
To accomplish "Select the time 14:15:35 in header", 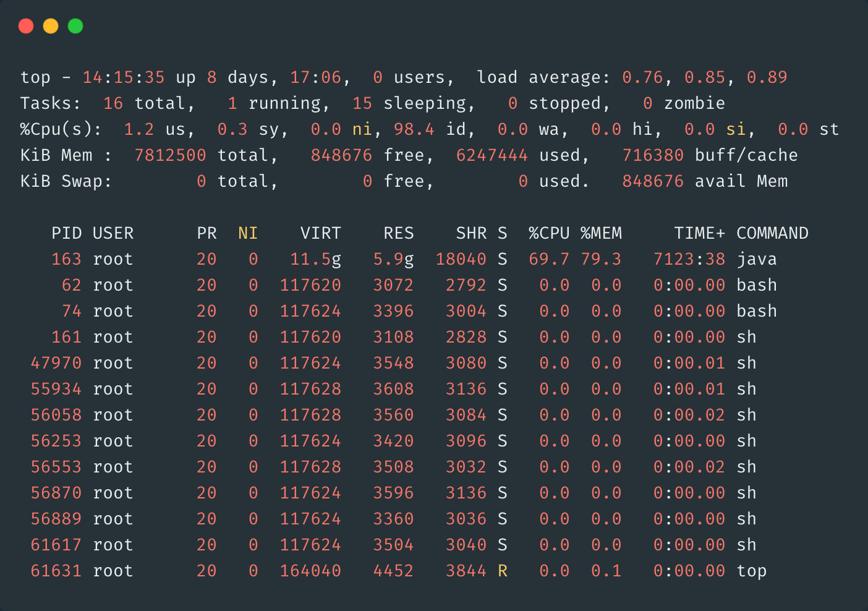I will (x=124, y=77).
